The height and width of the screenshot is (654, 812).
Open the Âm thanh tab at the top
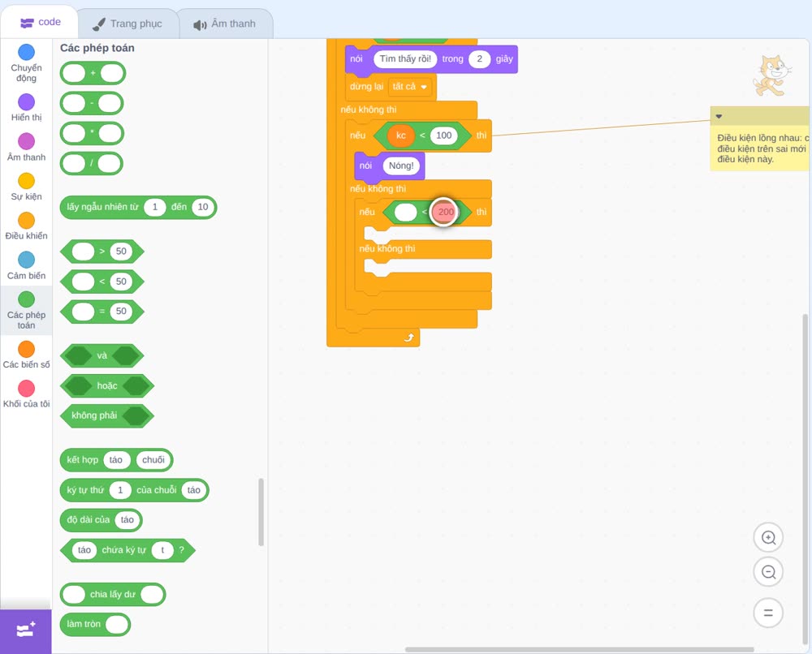click(225, 24)
